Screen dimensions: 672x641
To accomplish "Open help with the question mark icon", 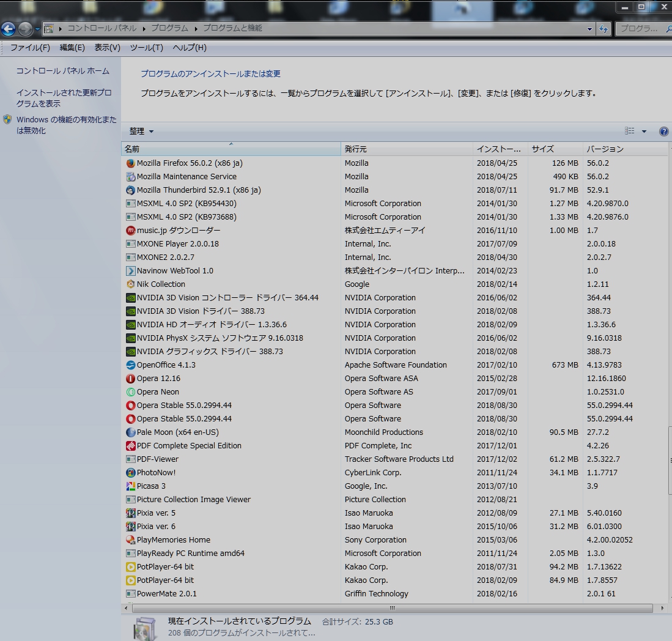I will point(663,132).
